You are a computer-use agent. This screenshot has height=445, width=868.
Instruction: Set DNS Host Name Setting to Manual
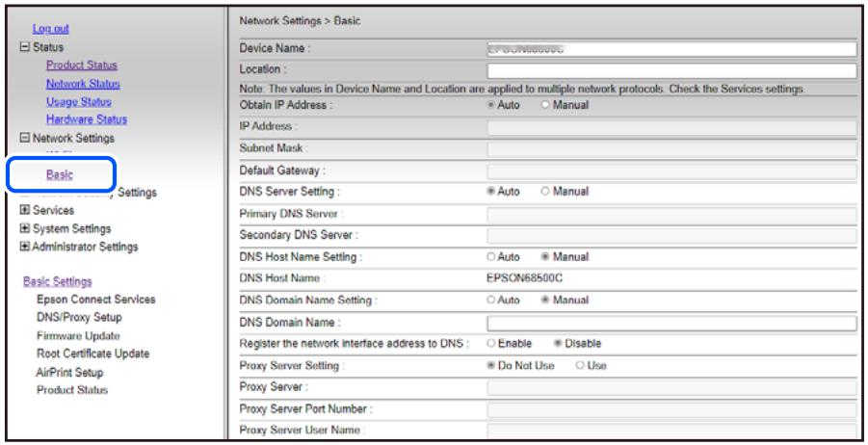[545, 257]
